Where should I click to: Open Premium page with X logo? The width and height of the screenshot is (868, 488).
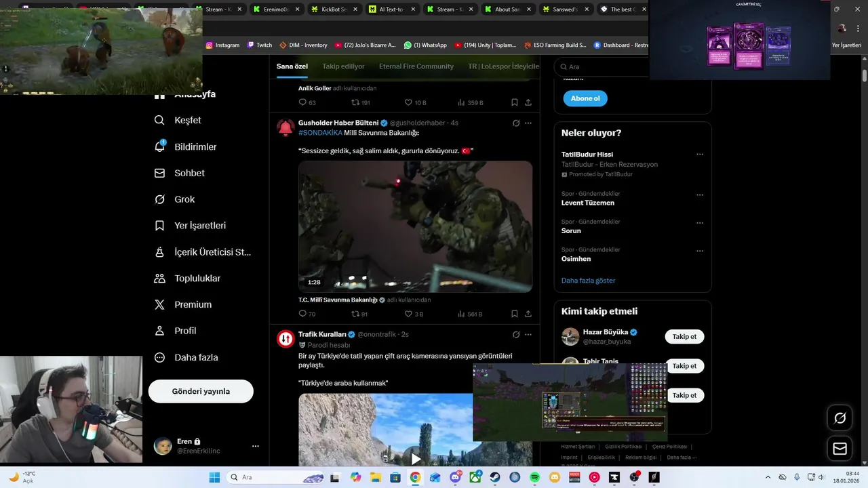(x=182, y=304)
